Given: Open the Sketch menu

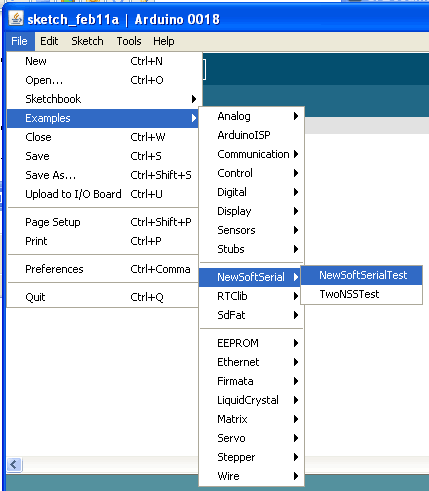Looking at the screenshot, I should (87, 41).
